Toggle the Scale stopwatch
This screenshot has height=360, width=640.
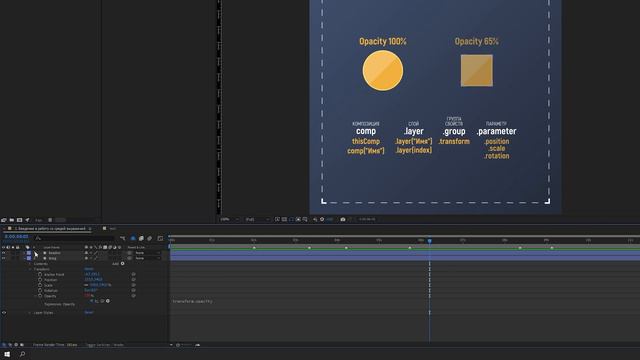tap(40, 285)
